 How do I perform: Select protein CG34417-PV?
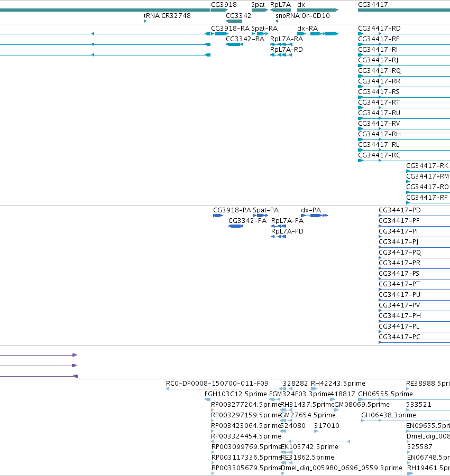[x=399, y=305]
